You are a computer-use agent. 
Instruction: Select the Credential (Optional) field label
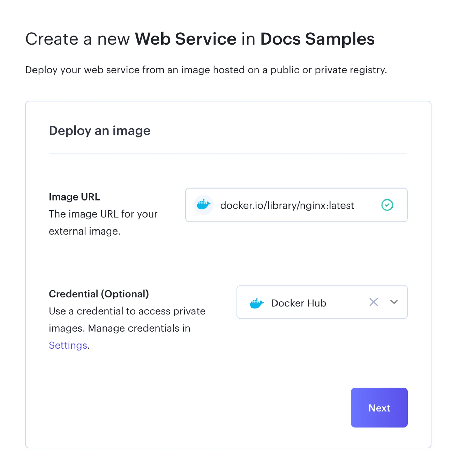click(99, 294)
